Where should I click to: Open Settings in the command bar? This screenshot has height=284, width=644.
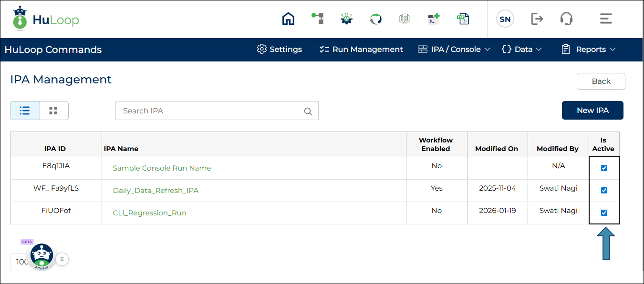click(x=280, y=50)
